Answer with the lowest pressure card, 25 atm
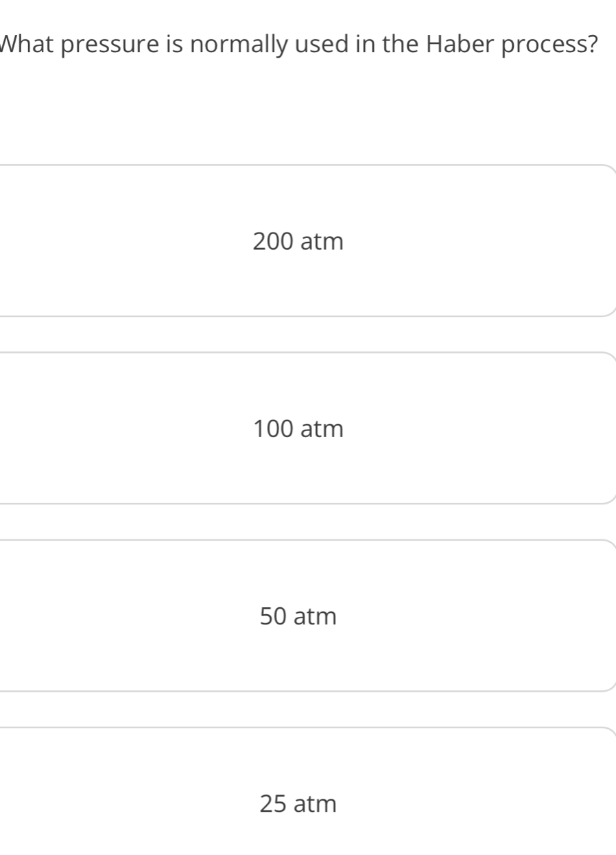The image size is (616, 855). 308,791
